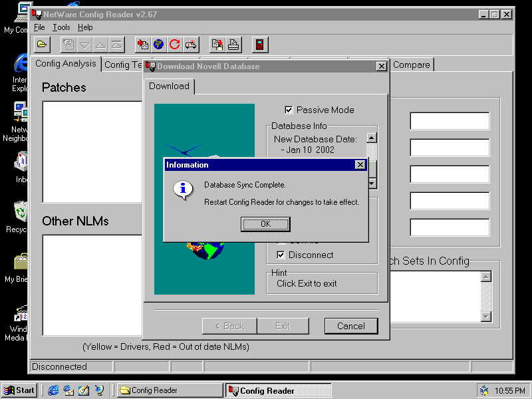Image resolution: width=532 pixels, height=399 pixels.
Task: Click Cancel in Download Novell Database dialog
Action: tap(351, 326)
